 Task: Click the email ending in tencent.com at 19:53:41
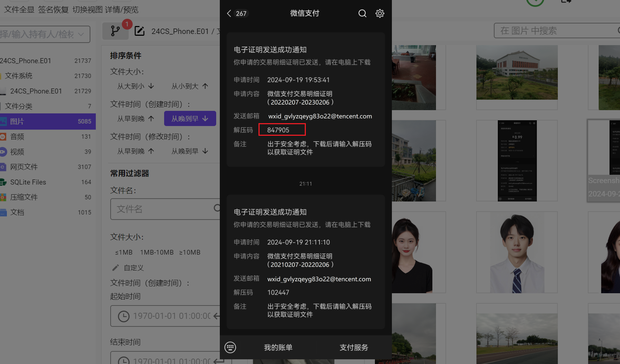tap(320, 116)
